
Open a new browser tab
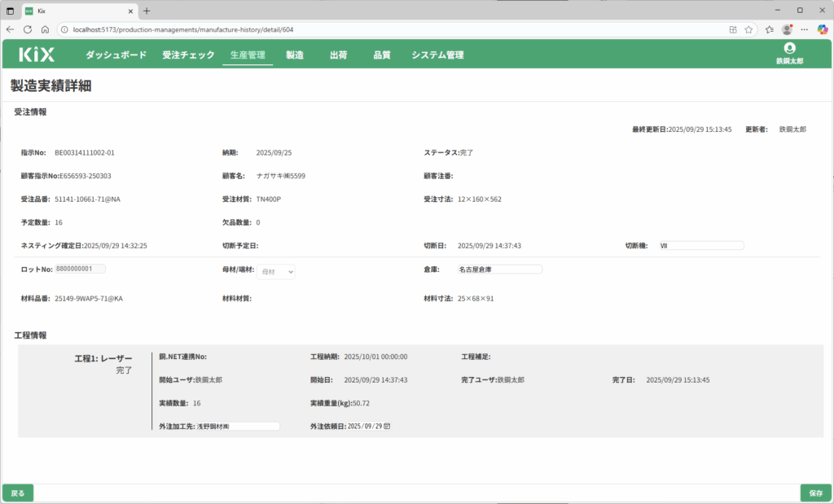pyautogui.click(x=147, y=11)
